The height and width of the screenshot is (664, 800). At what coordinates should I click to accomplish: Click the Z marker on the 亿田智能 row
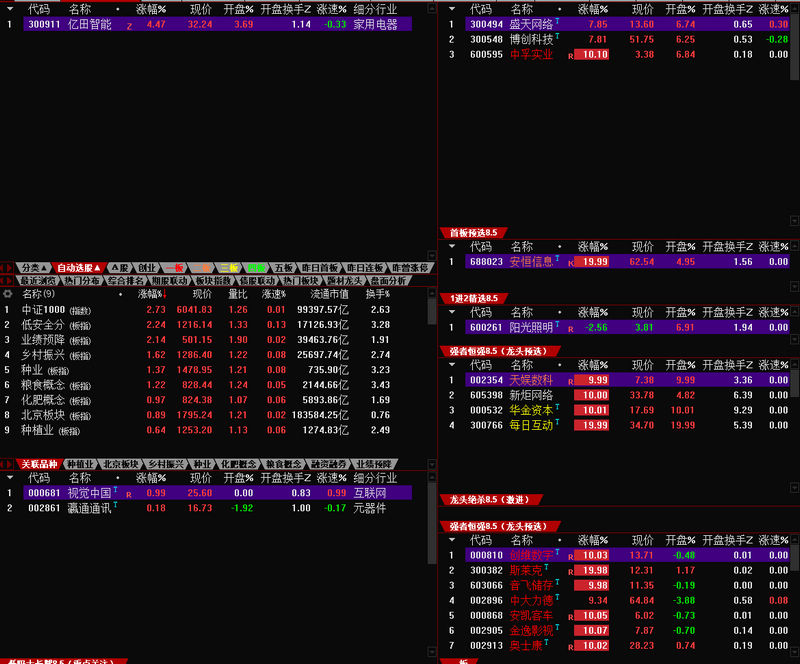click(129, 26)
